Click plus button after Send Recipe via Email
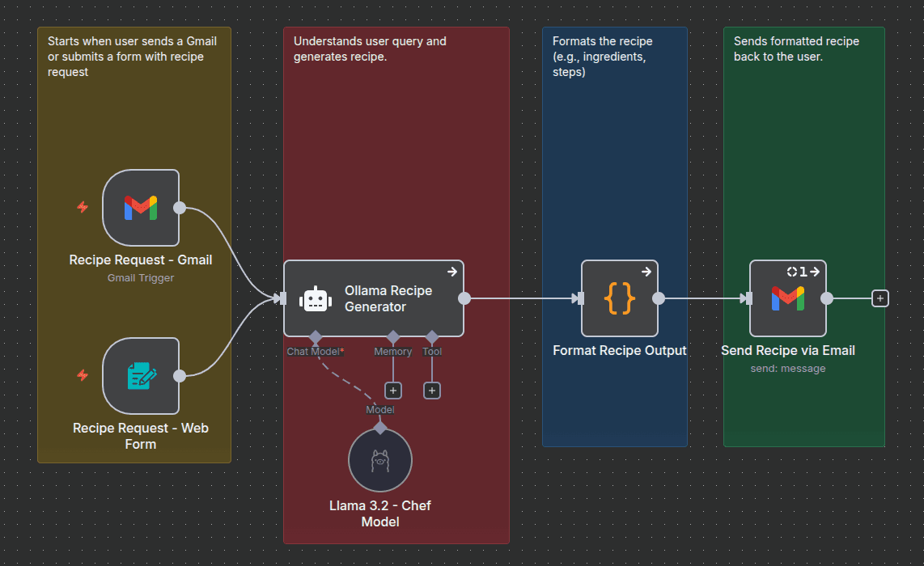Screen dimensions: 924x566 tap(880, 298)
